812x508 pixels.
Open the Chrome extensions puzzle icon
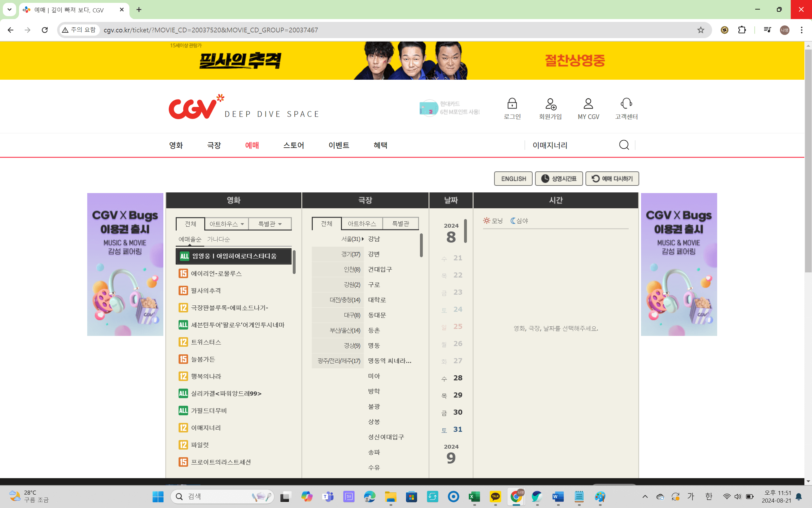pos(742,30)
